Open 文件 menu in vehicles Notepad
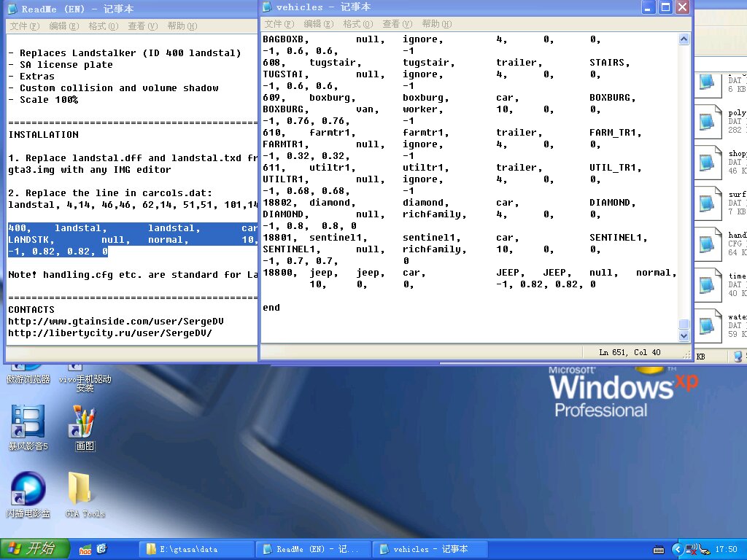The image size is (747, 560). point(277,24)
